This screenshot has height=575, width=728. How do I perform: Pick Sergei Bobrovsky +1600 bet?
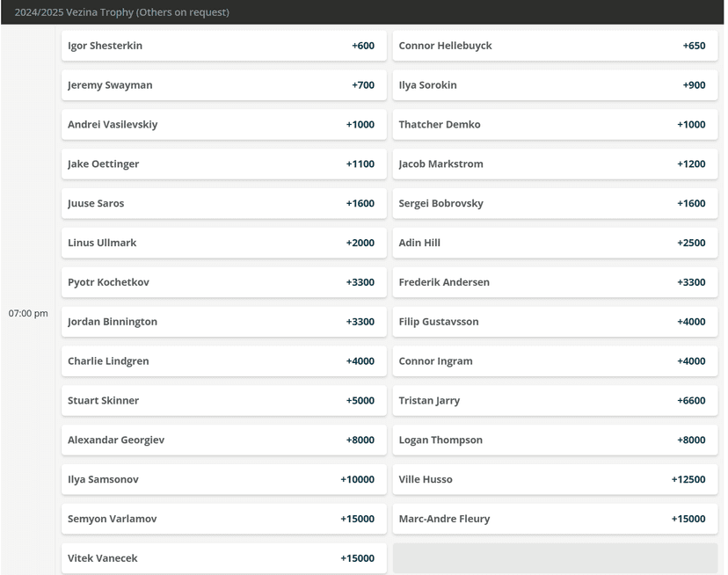point(555,203)
